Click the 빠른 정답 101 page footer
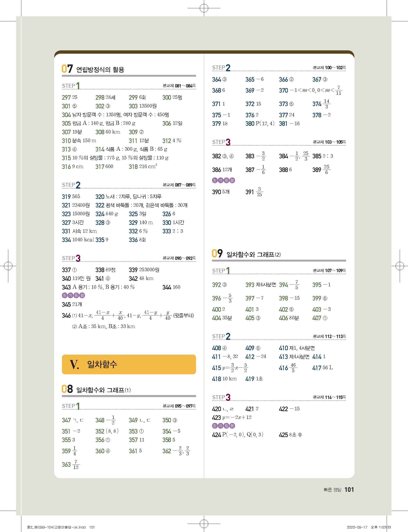Image resolution: width=408 pixels, height=532 pixels. tap(339, 490)
